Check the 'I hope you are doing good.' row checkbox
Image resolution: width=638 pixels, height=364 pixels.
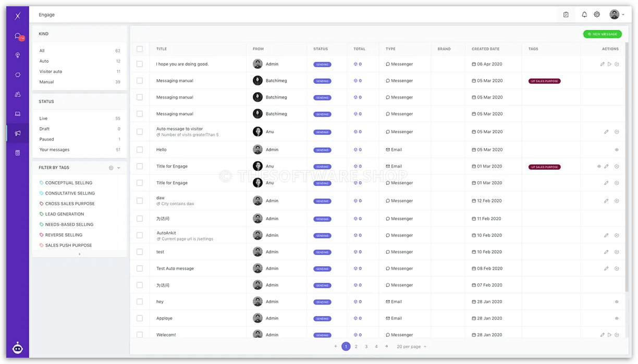click(x=140, y=64)
